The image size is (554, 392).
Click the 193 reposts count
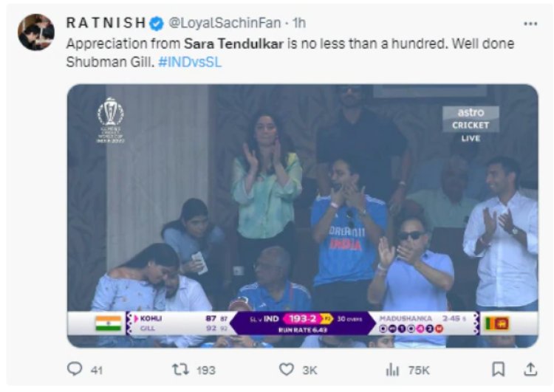click(205, 370)
